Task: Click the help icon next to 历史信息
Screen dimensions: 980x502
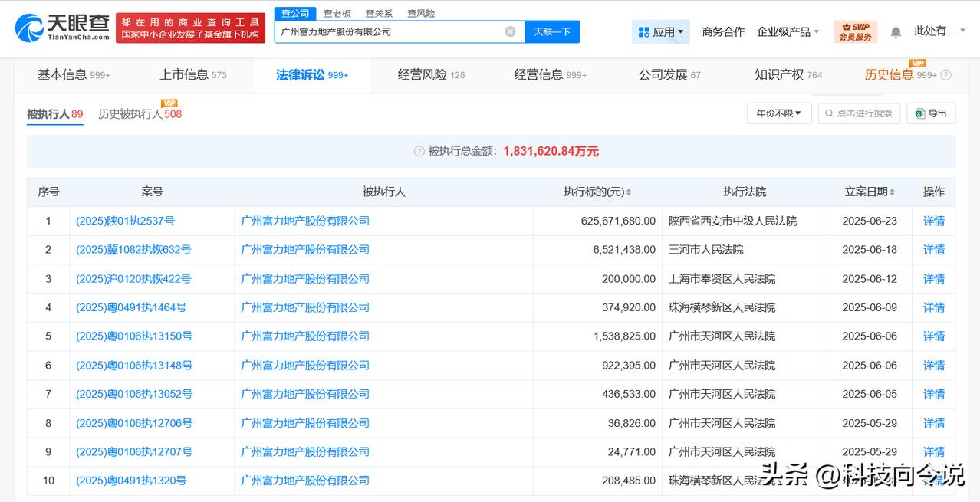Action: [945, 75]
